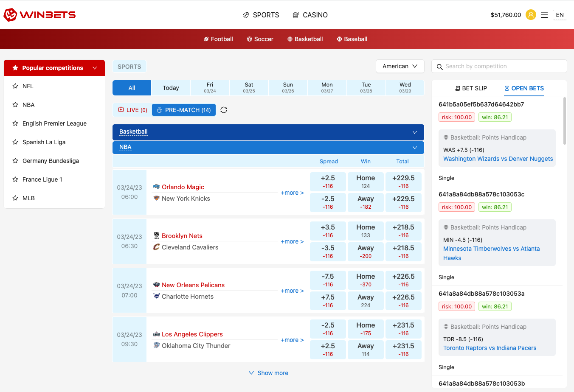574x392 pixels.
Task: Click the open bets panel scrollbar
Action: (x=564, y=121)
